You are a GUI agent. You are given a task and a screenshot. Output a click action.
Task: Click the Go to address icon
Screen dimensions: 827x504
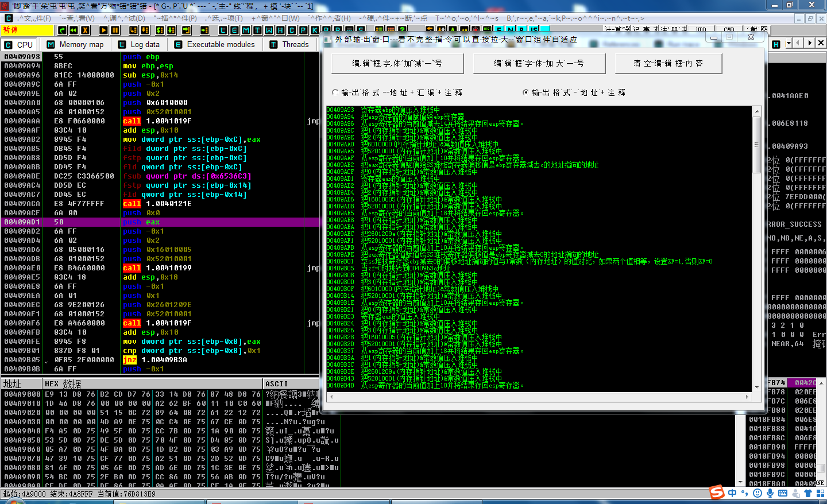click(x=205, y=30)
